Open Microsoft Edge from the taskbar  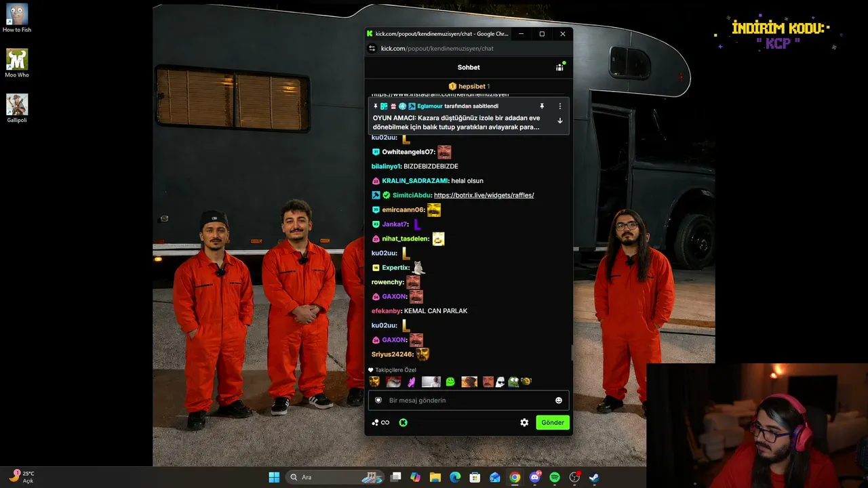[455, 477]
